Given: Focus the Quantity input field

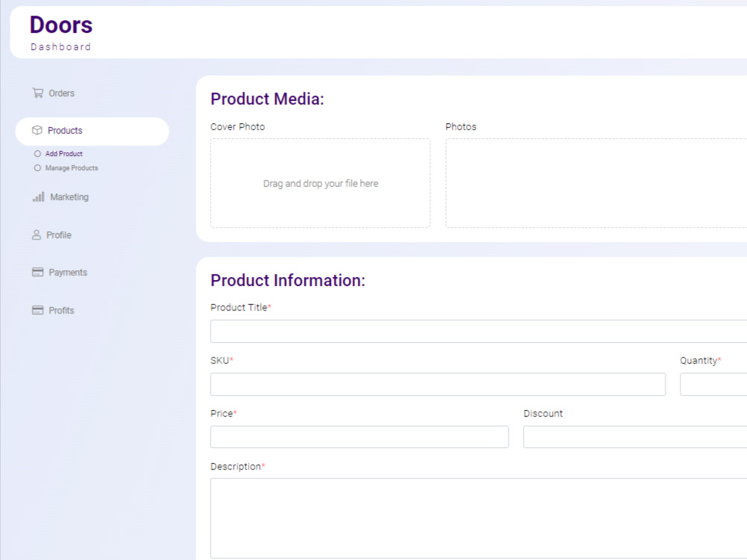Looking at the screenshot, I should pos(713,385).
